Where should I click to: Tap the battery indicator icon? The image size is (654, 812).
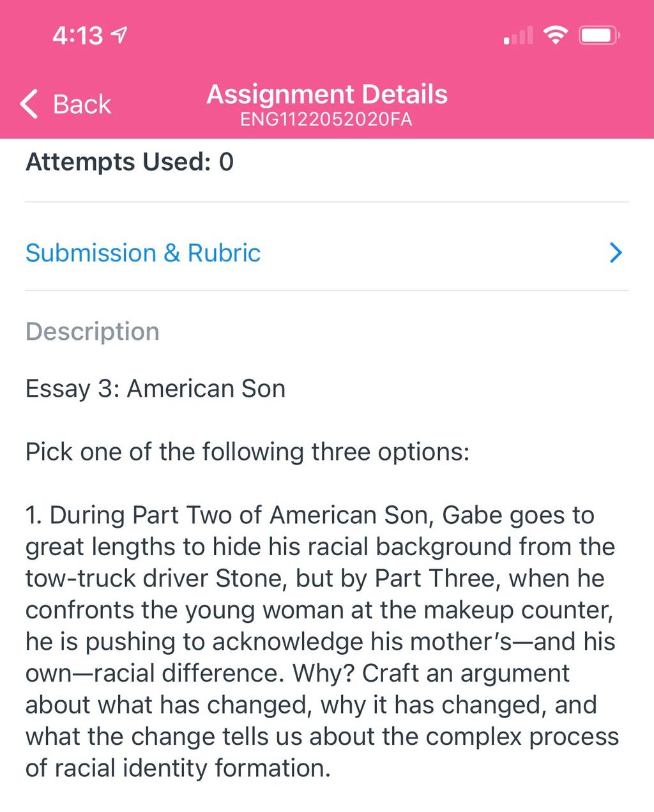599,35
